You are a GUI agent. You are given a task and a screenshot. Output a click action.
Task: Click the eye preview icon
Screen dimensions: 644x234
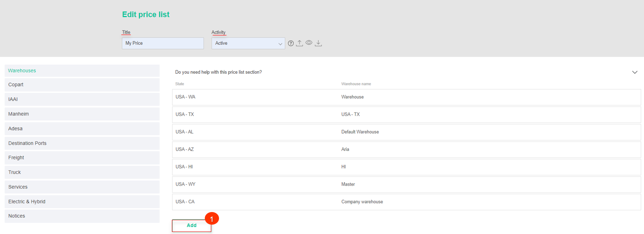click(309, 43)
